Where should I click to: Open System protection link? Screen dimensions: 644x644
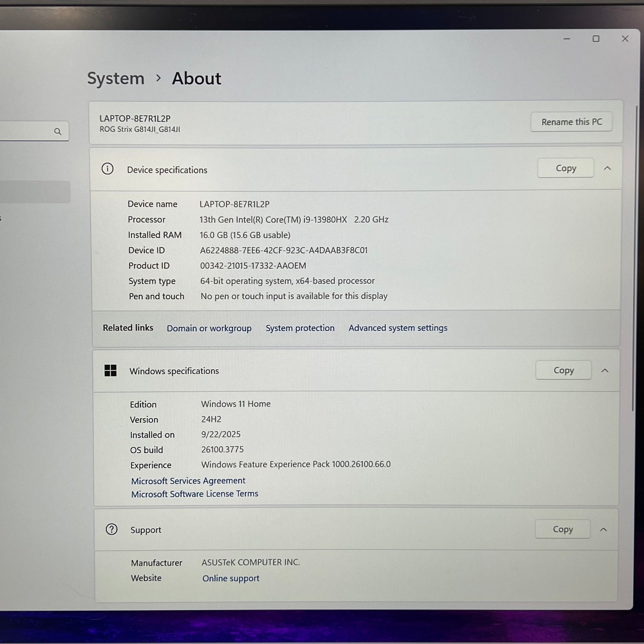300,328
